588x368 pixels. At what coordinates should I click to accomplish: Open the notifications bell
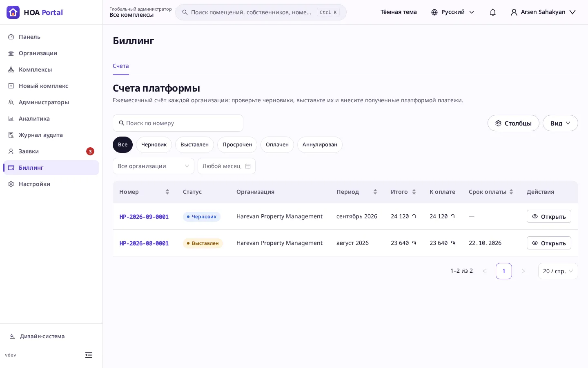[493, 12]
